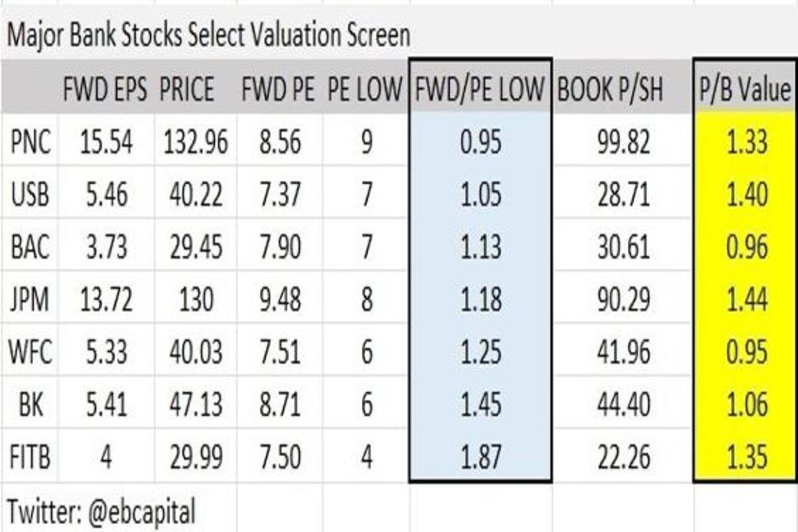
Task: Click the title cell Major Bank Stocks Select Valuation Screen
Action: click(x=207, y=35)
